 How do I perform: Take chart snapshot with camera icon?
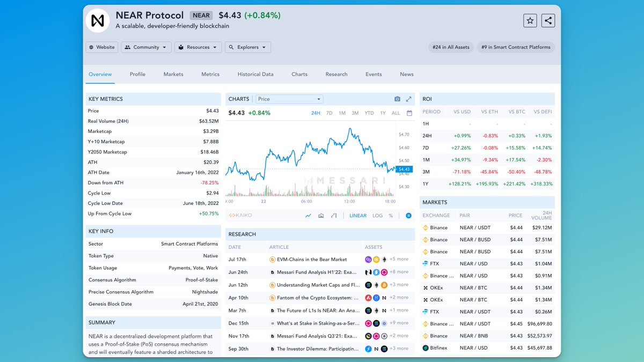click(397, 99)
